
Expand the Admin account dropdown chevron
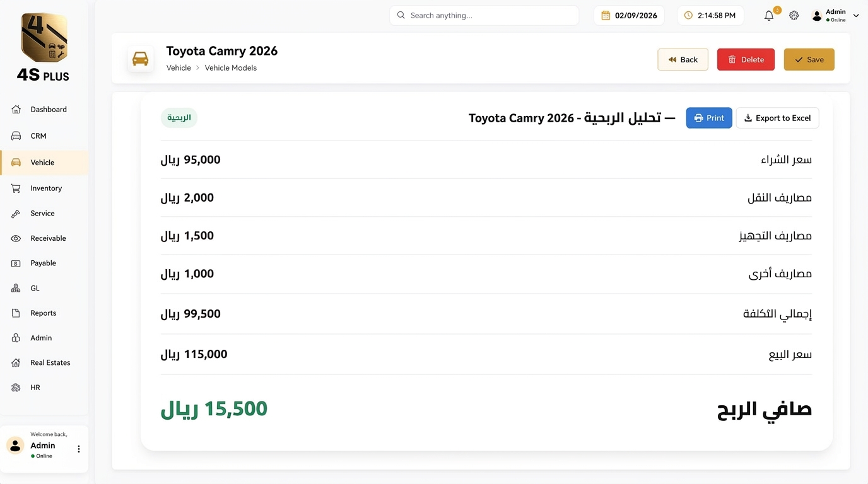856,16
